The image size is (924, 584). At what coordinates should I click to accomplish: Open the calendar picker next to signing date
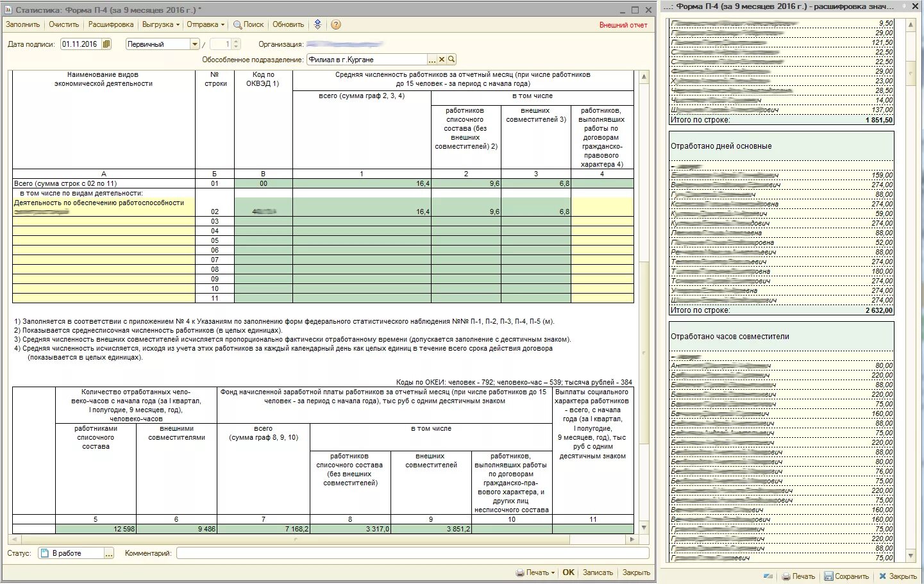click(x=106, y=44)
